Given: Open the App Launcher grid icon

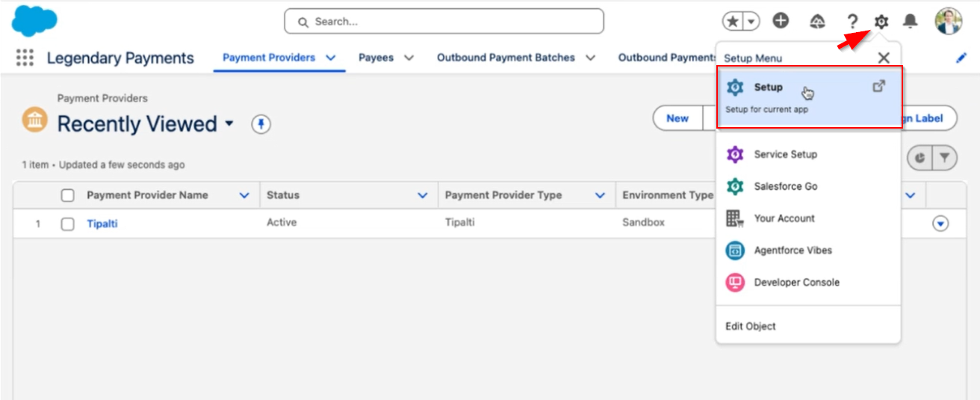Looking at the screenshot, I should (25, 58).
